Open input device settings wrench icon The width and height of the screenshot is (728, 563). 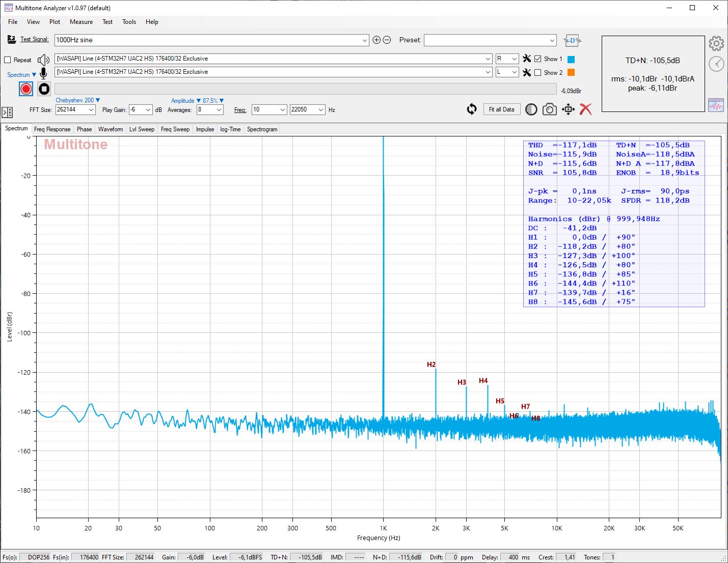(527, 72)
